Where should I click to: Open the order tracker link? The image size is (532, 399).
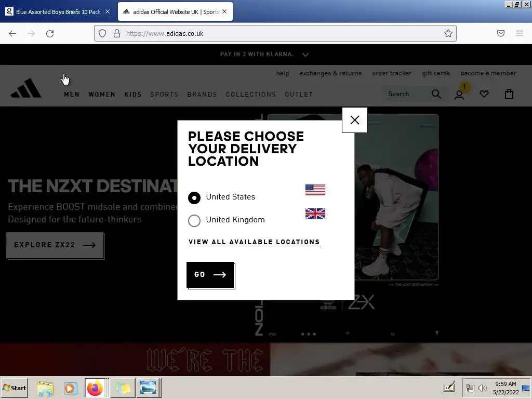tap(392, 73)
